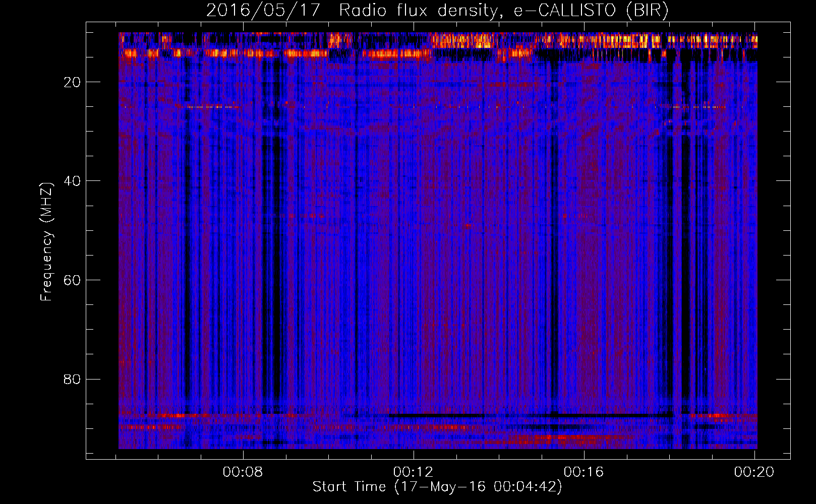Click the 40 MHz frequency tick label
816x504 pixels.
(x=73, y=181)
